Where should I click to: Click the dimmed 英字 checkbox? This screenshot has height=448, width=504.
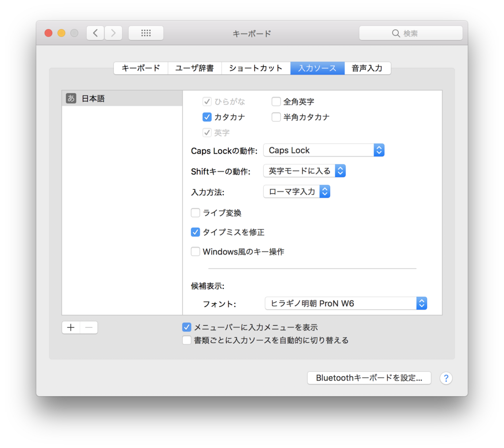(207, 132)
